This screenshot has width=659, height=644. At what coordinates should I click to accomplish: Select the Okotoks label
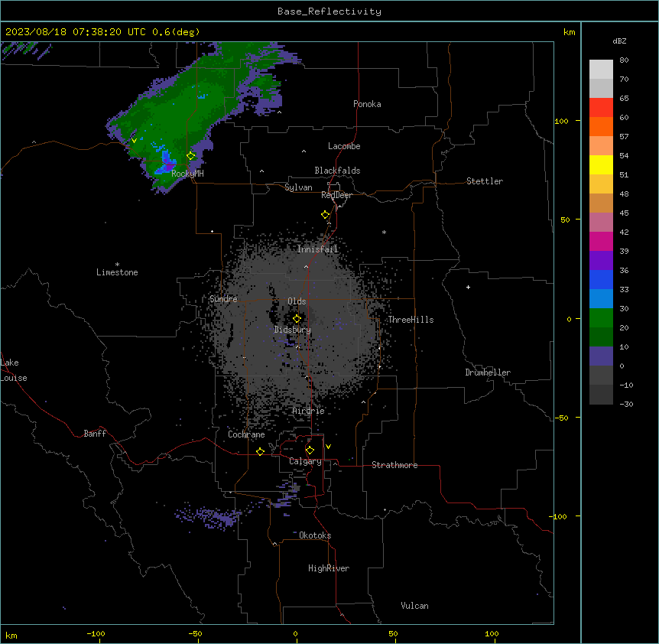pos(315,535)
